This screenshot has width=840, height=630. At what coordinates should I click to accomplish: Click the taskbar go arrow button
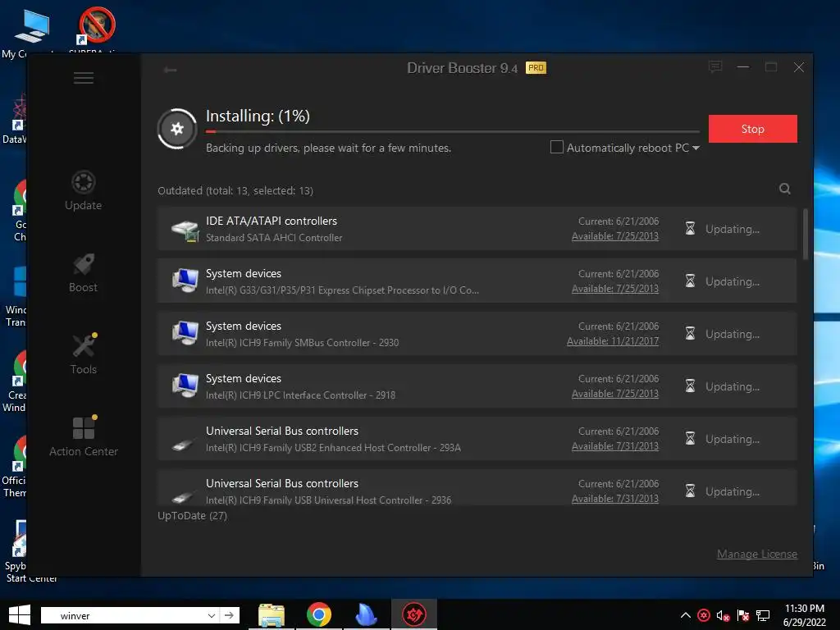(x=230, y=615)
